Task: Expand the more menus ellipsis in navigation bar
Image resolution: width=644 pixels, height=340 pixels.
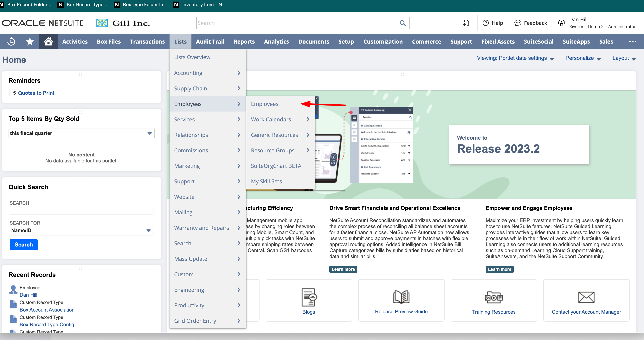Action: pyautogui.click(x=633, y=41)
